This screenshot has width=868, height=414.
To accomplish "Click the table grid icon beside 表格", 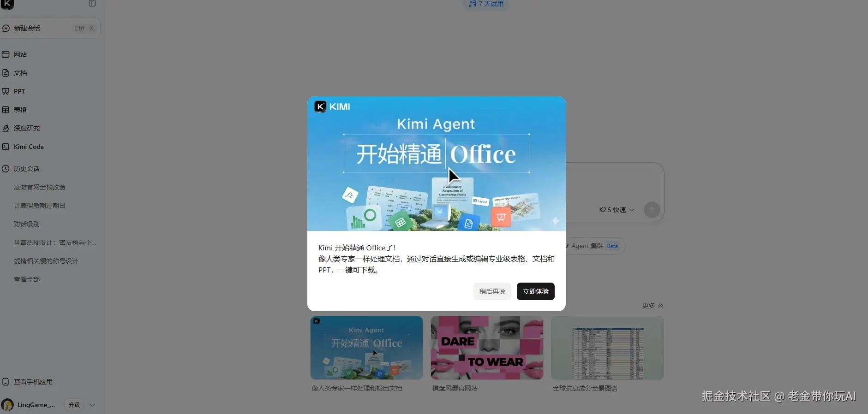I will [6, 110].
